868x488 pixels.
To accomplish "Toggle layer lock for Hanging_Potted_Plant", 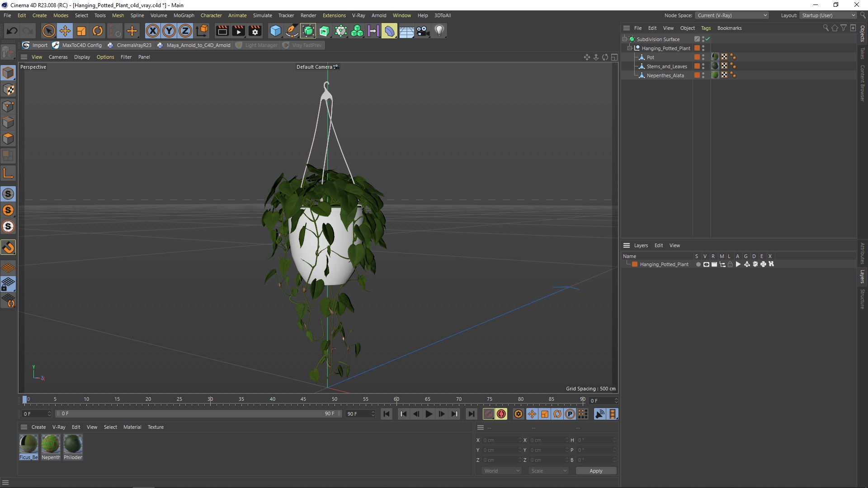I will 730,264.
